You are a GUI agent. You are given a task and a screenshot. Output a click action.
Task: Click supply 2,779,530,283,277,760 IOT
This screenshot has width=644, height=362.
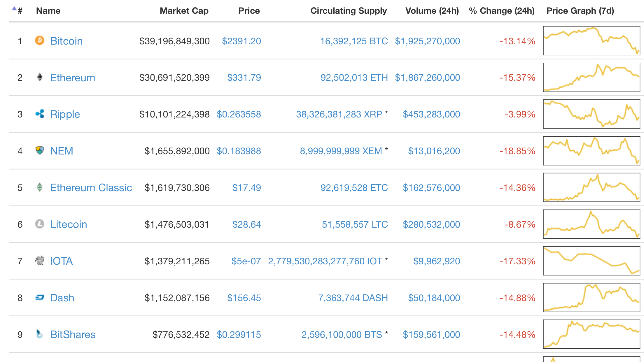point(325,261)
